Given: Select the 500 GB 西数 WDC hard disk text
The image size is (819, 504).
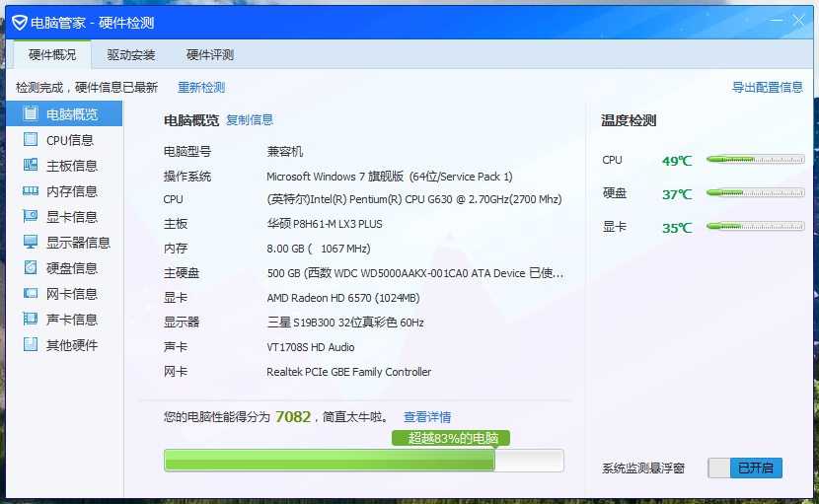Looking at the screenshot, I should (415, 273).
